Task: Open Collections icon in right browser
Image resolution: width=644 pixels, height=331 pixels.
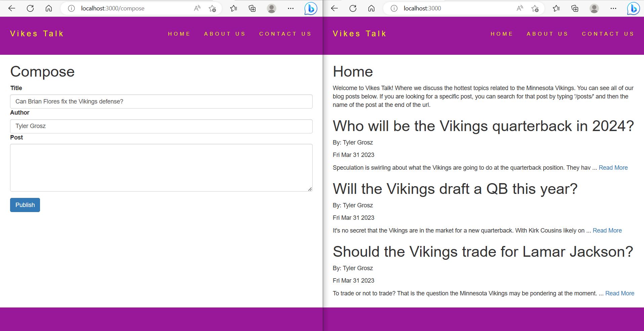Action: tap(575, 8)
